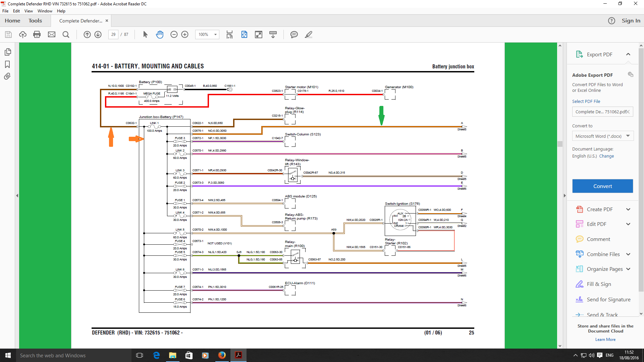Expand the Create PDF tool
Screen dimensions: 644x362
click(x=628, y=209)
